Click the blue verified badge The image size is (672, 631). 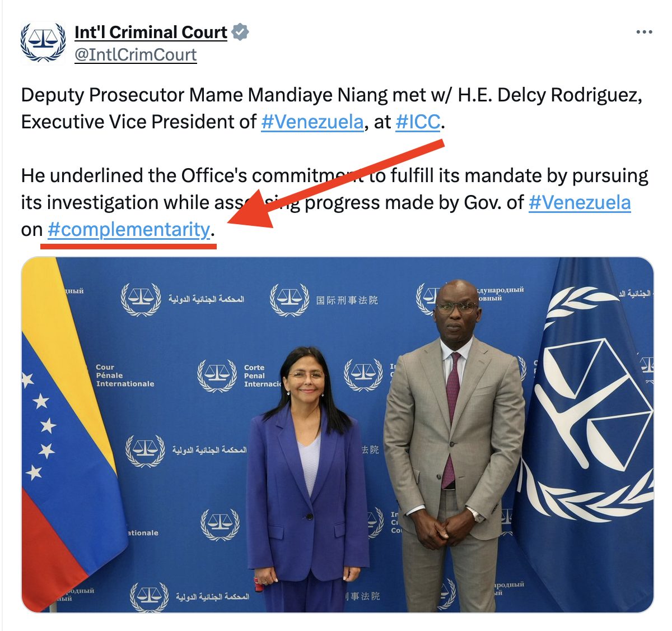(240, 33)
